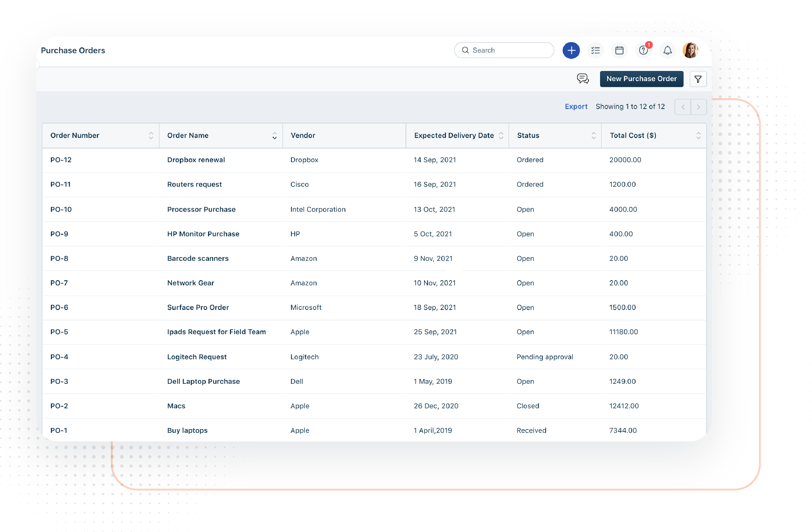Screen dimensions: 812x532
Task: Click the help icon with notification badge
Action: tap(644, 50)
